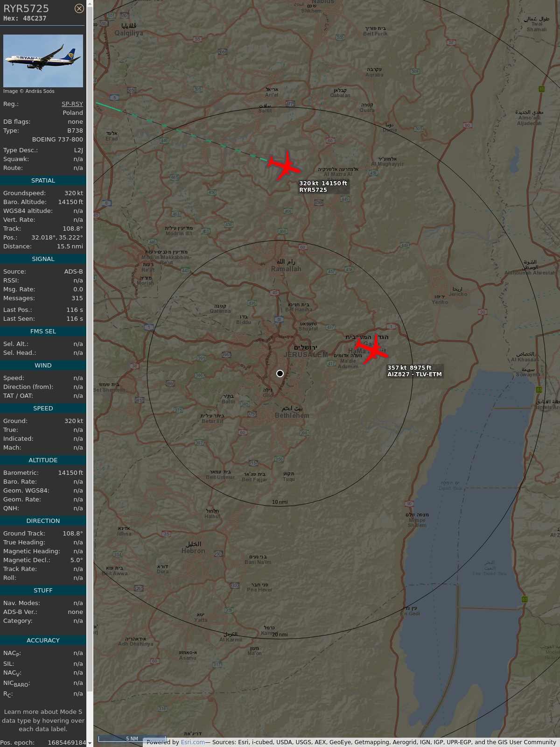Open the Ryanair aircraft photo thumbnail

(43, 61)
